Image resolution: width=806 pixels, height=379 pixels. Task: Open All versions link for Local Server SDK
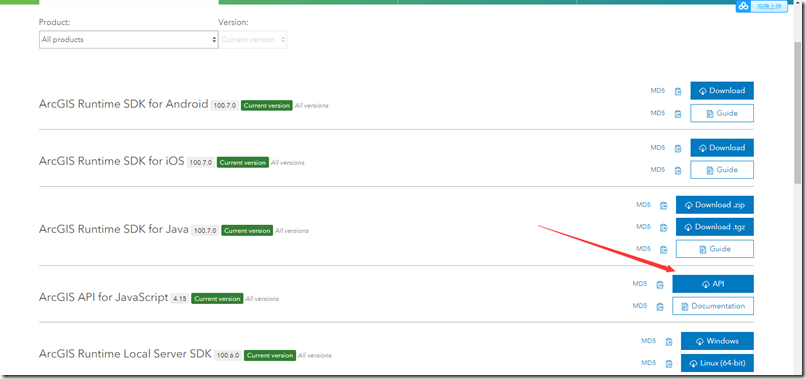pyautogui.click(x=315, y=355)
